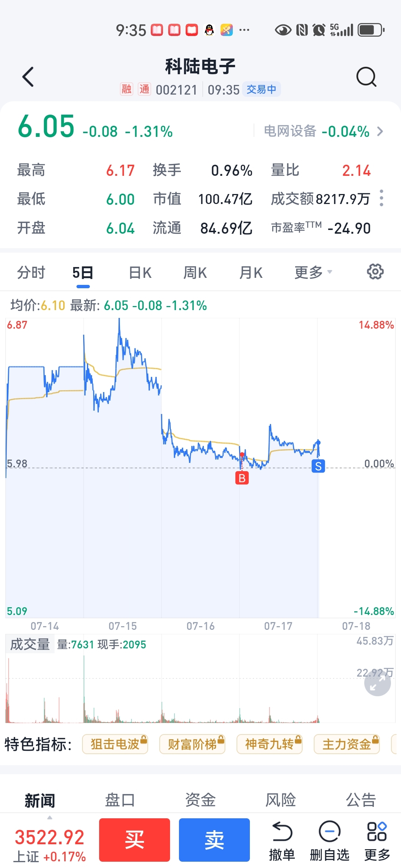The image size is (401, 868).
Task: Tap the back arrow icon
Action: [28, 77]
